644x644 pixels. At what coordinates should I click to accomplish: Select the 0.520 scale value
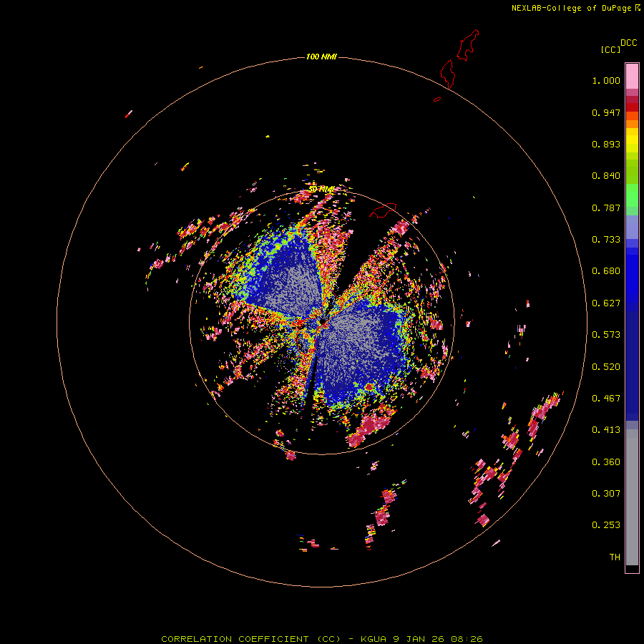pos(606,367)
